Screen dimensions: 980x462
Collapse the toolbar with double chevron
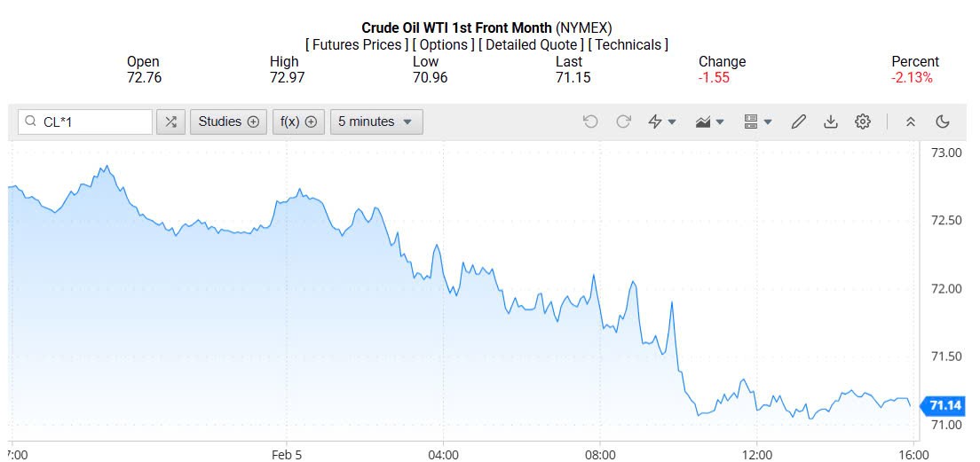pos(910,121)
